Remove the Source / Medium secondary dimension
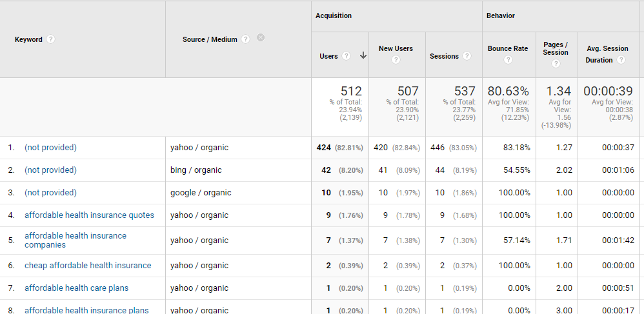This screenshot has width=644, height=314. [x=261, y=38]
